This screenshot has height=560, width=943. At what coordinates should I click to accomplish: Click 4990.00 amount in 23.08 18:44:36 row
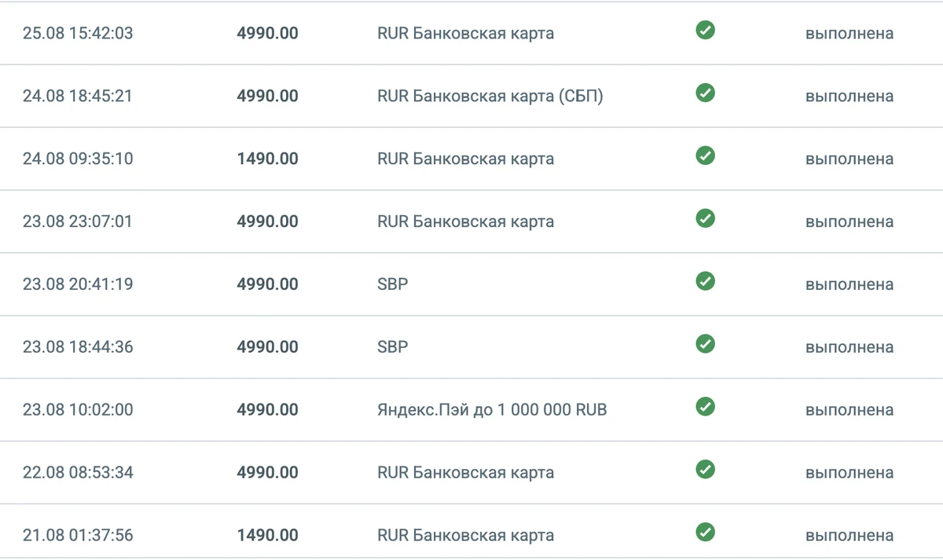(268, 347)
